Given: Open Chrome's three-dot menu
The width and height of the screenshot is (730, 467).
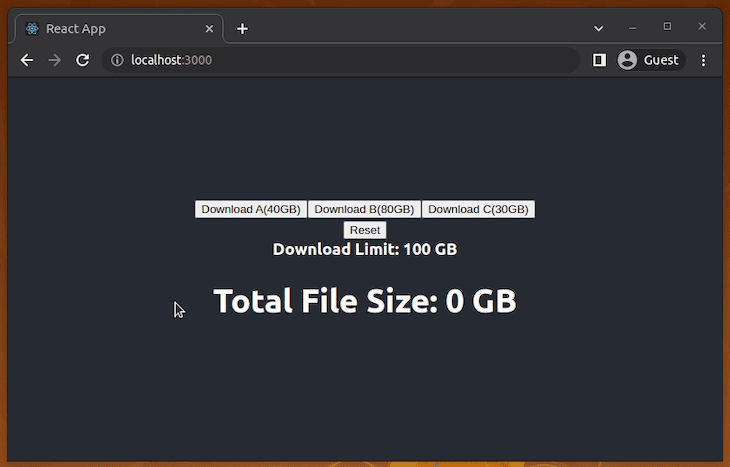Looking at the screenshot, I should 703,60.
